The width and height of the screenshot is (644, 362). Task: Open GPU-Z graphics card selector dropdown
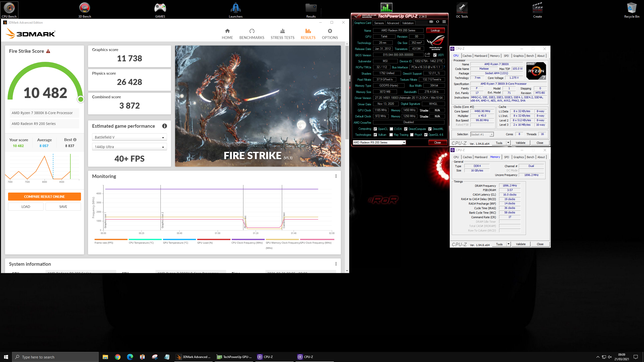pos(379,143)
